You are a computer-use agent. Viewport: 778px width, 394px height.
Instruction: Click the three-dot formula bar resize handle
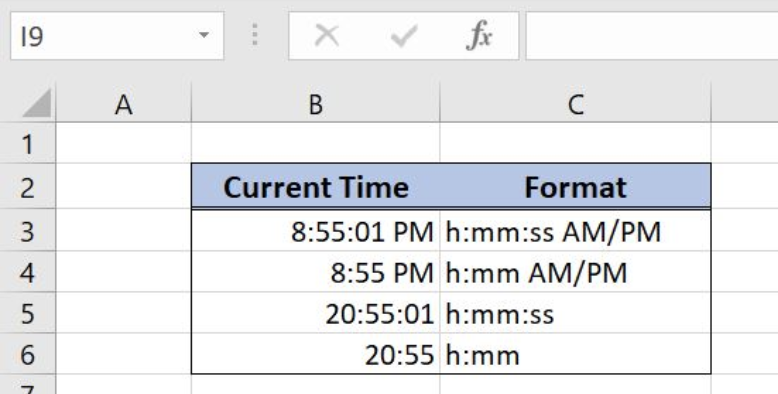click(255, 35)
